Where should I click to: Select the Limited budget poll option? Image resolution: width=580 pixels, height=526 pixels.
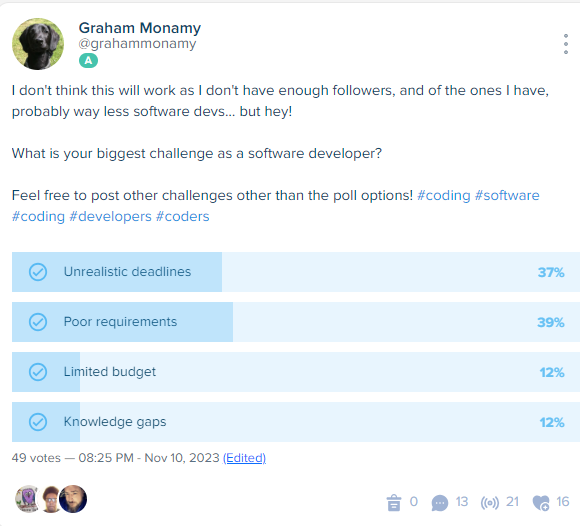point(296,372)
